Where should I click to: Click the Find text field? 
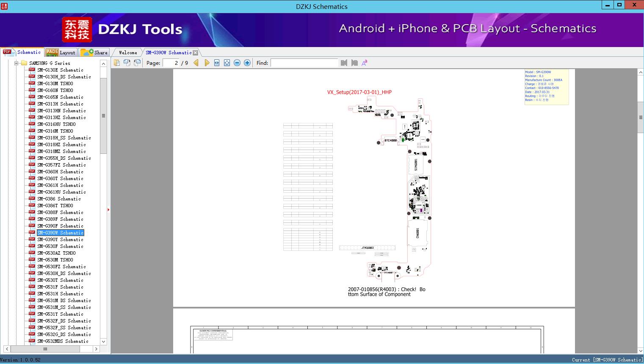304,63
